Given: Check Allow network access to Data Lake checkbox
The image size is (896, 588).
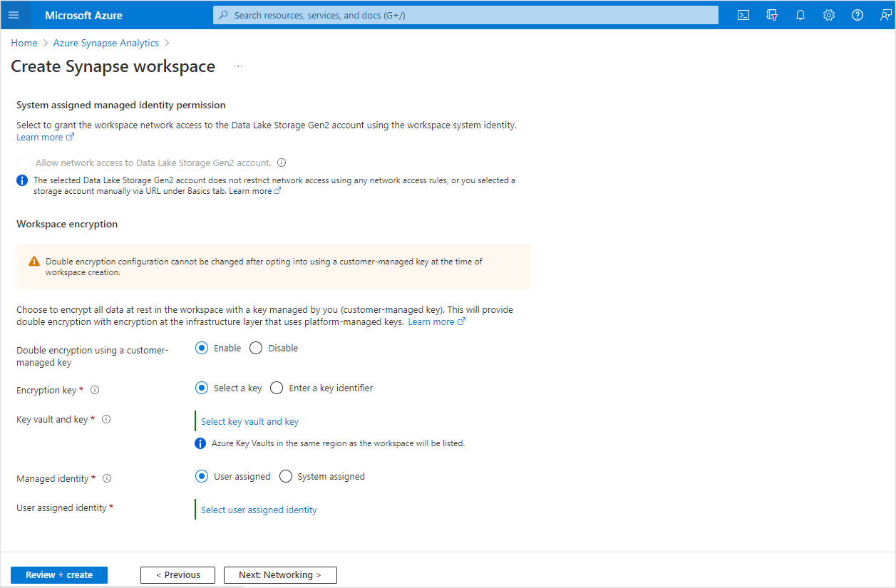Looking at the screenshot, I should (24, 163).
